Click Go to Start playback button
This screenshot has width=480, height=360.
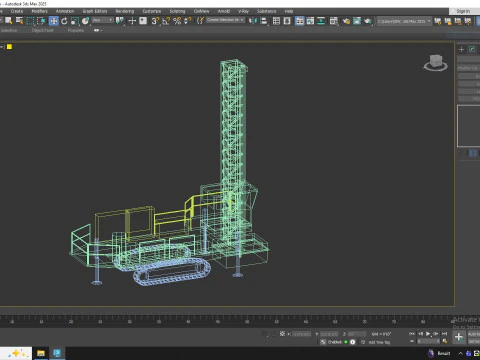[412, 333]
